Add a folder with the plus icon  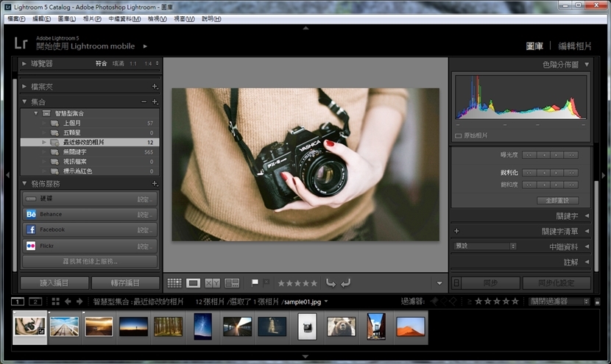tap(155, 87)
